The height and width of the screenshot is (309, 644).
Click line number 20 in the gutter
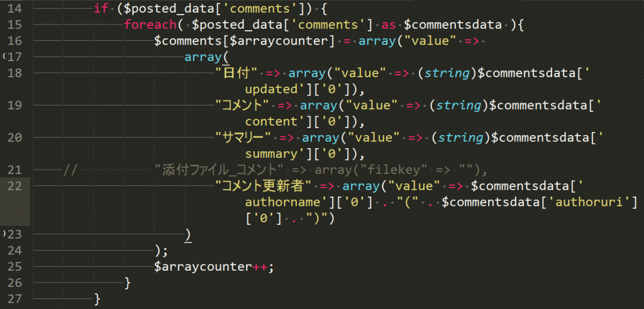[x=15, y=138]
